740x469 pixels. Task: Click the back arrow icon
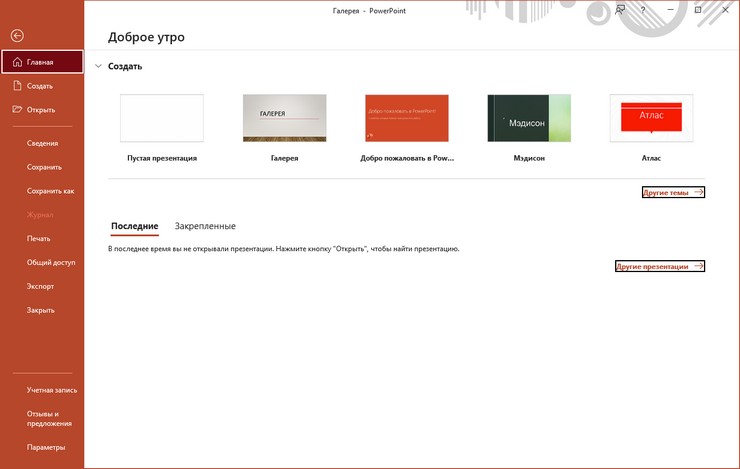click(17, 35)
